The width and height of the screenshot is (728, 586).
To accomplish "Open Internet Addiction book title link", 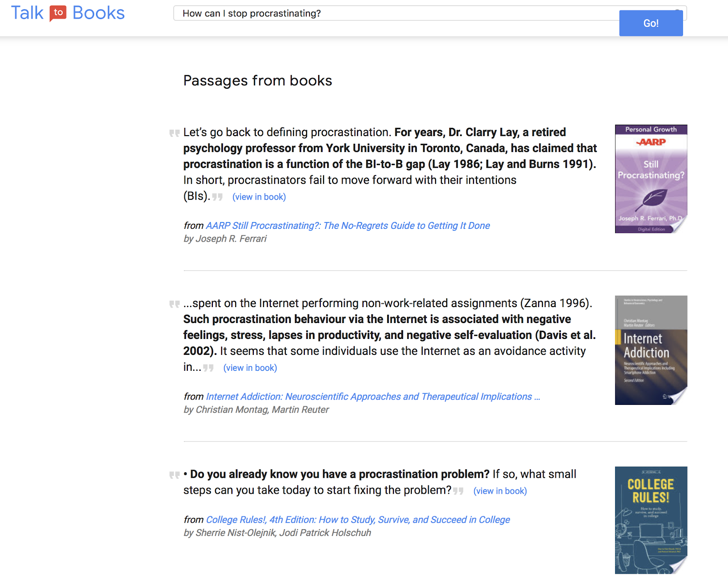I will 373,397.
